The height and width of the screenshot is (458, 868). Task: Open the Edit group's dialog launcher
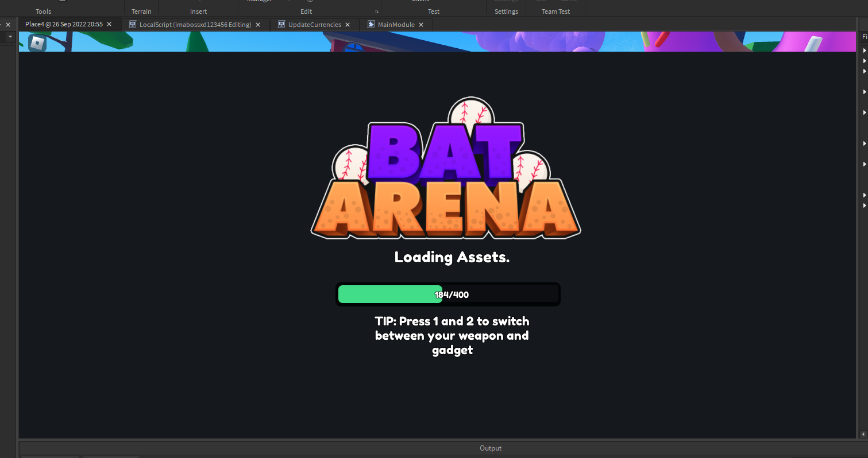pyautogui.click(x=377, y=11)
